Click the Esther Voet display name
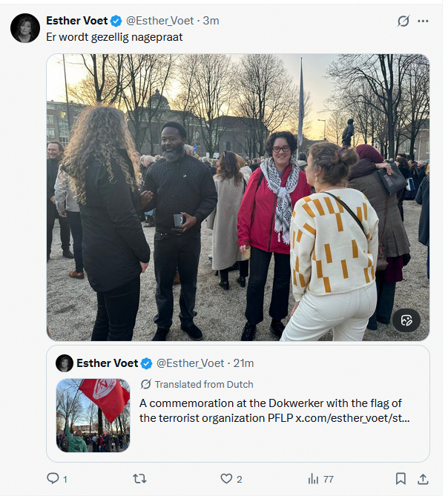 click(76, 21)
